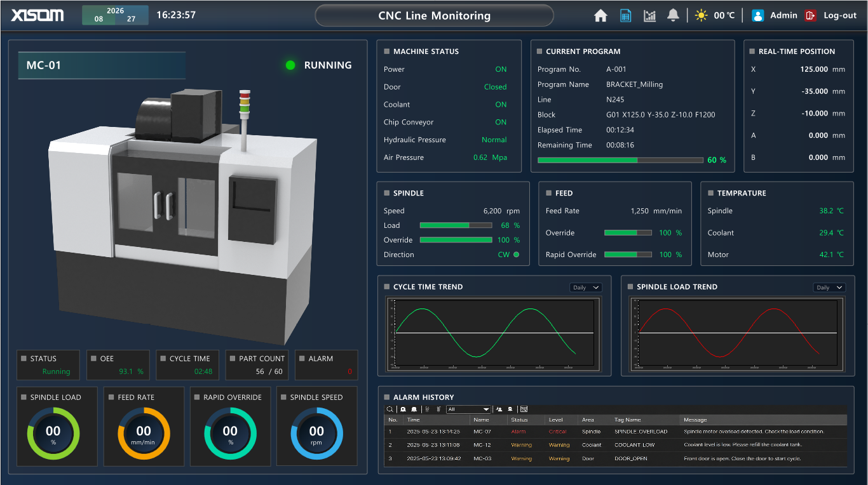Image resolution: width=868 pixels, height=485 pixels.
Task: Click the green CW direction indicator dot
Action: pyautogui.click(x=516, y=255)
